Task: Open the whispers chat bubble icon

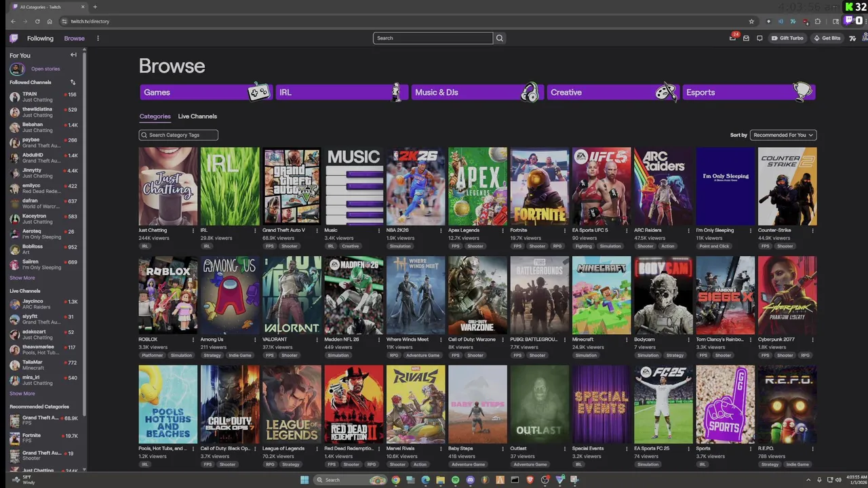Action: (x=759, y=39)
